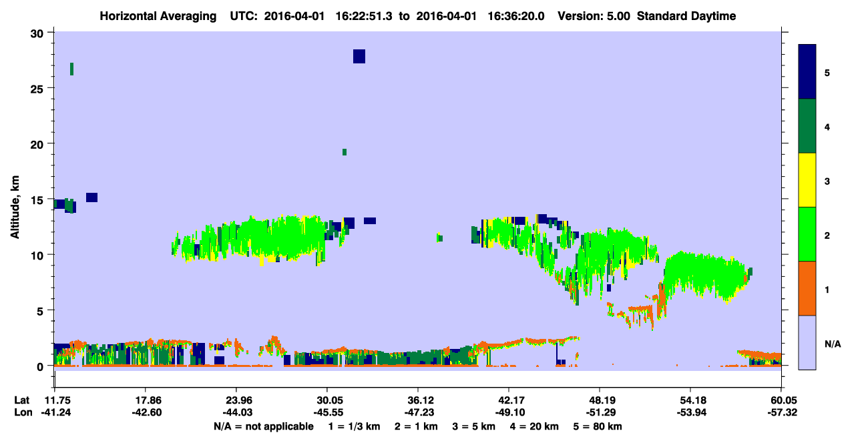Image resolution: width=868 pixels, height=445 pixels.
Task: Click longitude value '-45.55'
Action: (327, 413)
